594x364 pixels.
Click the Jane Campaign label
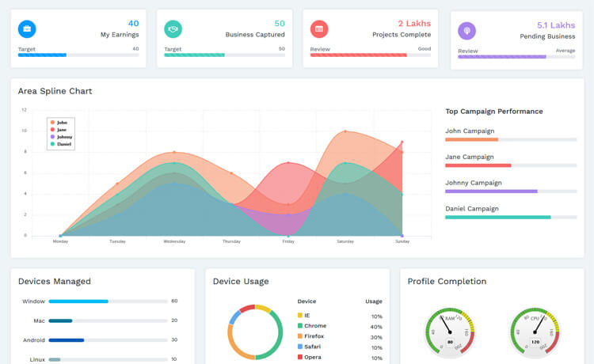pyautogui.click(x=470, y=157)
